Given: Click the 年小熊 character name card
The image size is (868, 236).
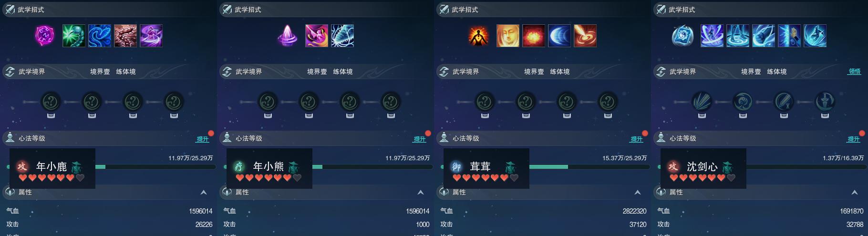Looking at the screenshot, I should 269,168.
